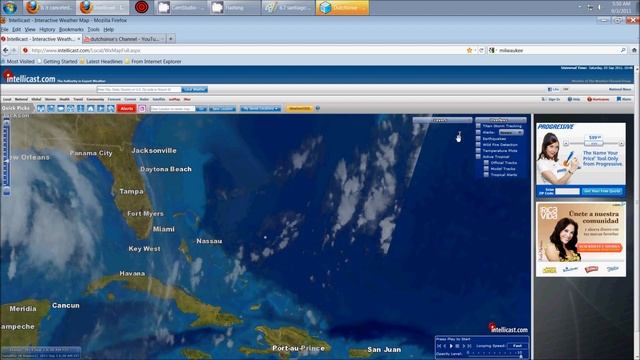The height and width of the screenshot is (360, 640).
Task: Open the Radar site menu
Action: tap(144, 99)
